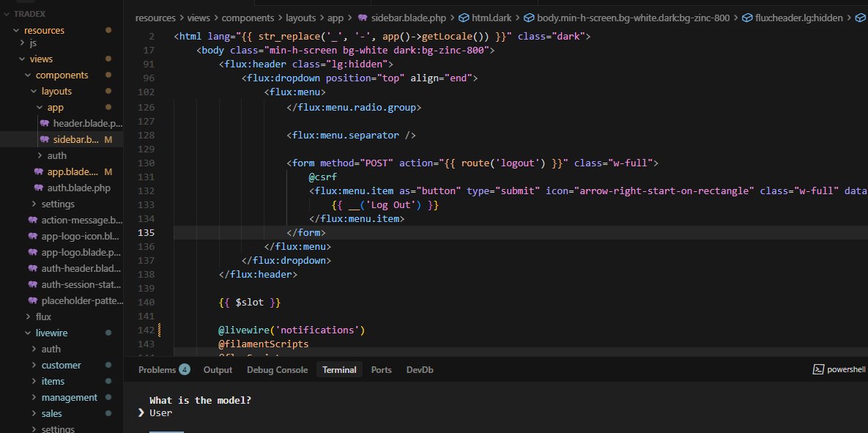The image size is (868, 433).
Task: Collapse the components folder
Action: tap(62, 75)
